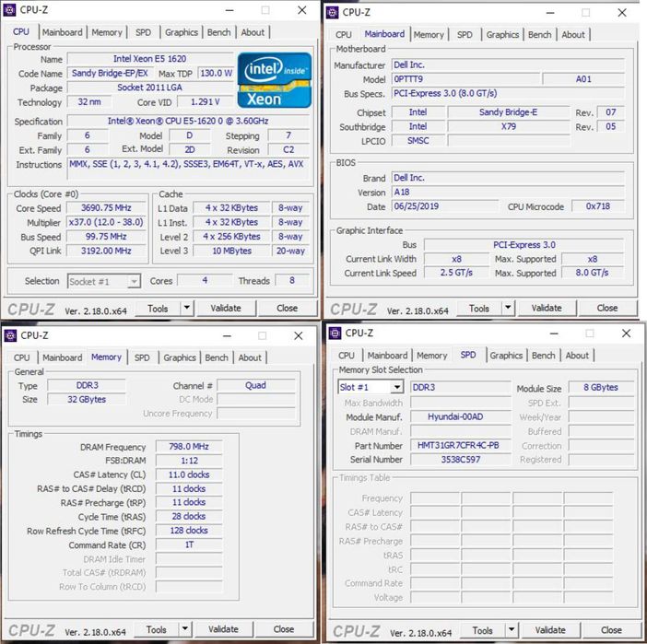Click DRAM Frequency 798.0 MHz value

click(189, 447)
